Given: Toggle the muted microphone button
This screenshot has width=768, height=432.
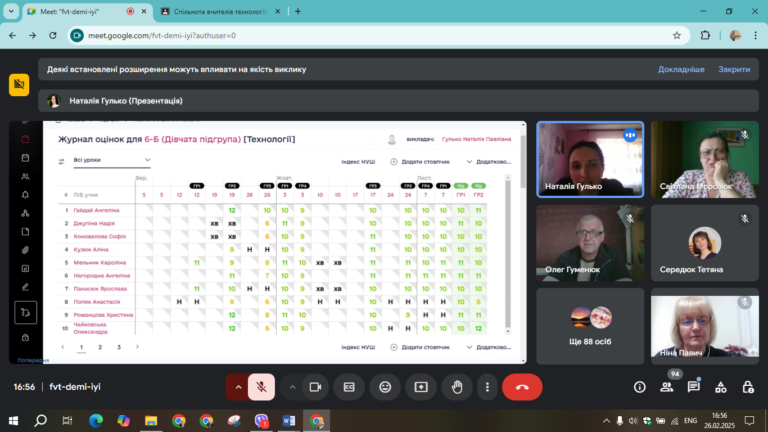Looking at the screenshot, I should (262, 387).
